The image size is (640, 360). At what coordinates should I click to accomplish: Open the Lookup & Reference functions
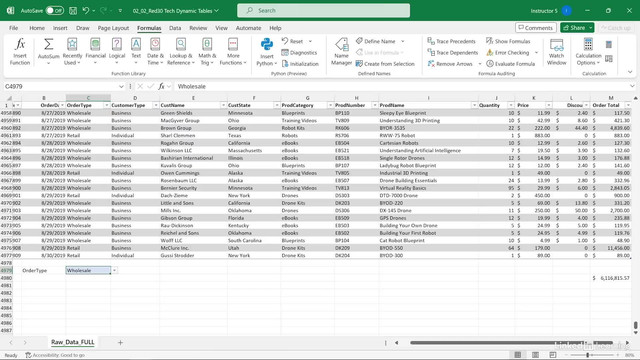pyautogui.click(x=181, y=51)
